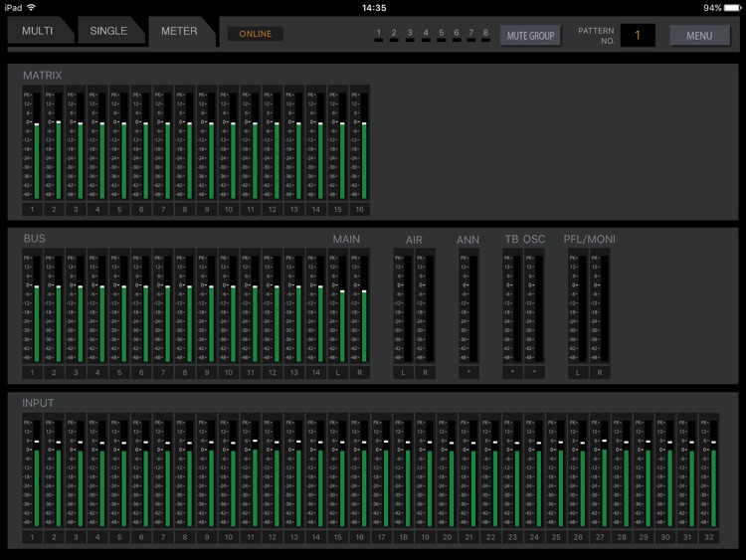Viewport: 746px width, 560px height.
Task: Select MATRIX channel 5 label
Action: click(119, 209)
